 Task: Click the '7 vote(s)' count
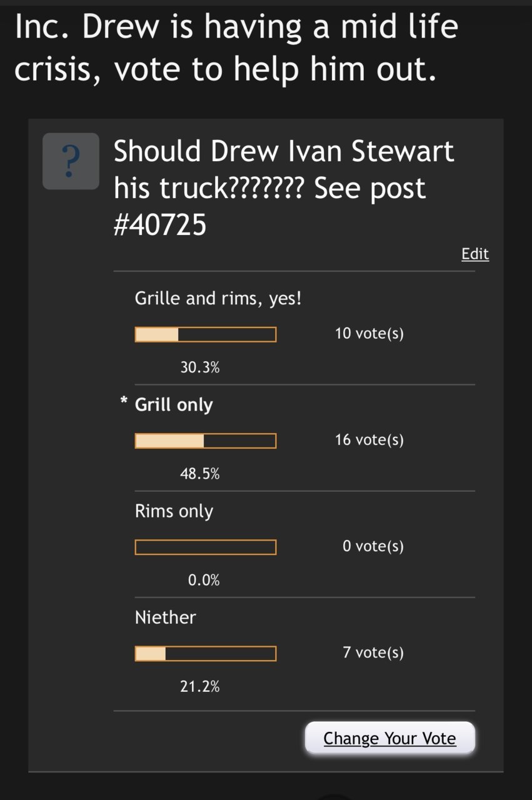[373, 652]
